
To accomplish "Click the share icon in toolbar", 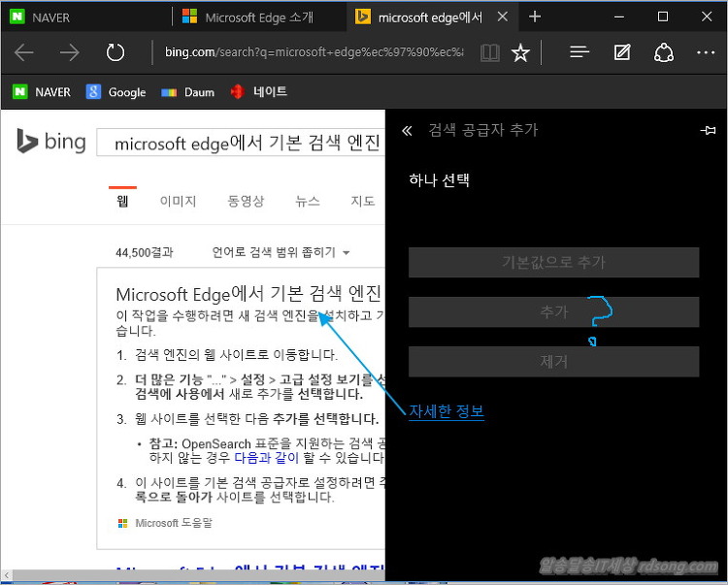I will 665,52.
